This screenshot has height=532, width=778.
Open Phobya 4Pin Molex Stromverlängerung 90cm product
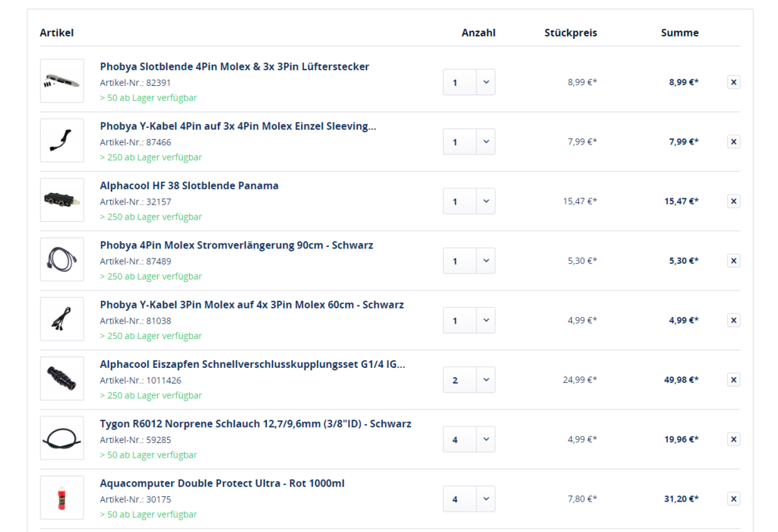click(x=236, y=245)
